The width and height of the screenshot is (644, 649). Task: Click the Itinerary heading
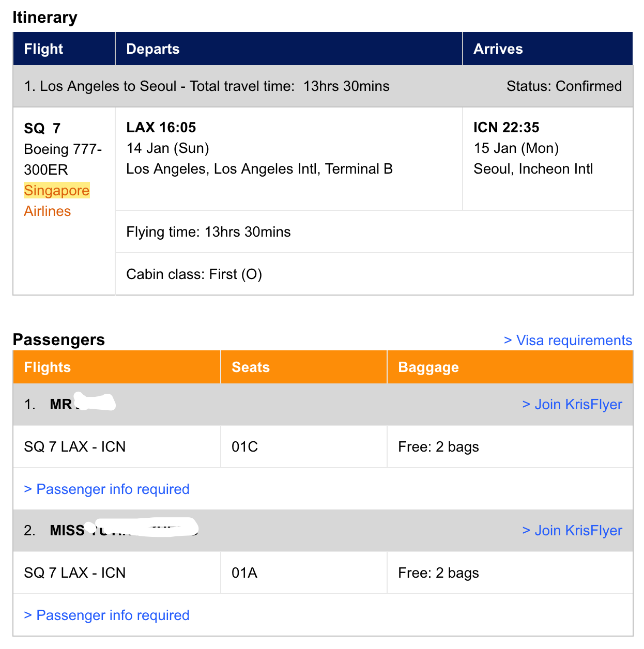[x=45, y=17]
